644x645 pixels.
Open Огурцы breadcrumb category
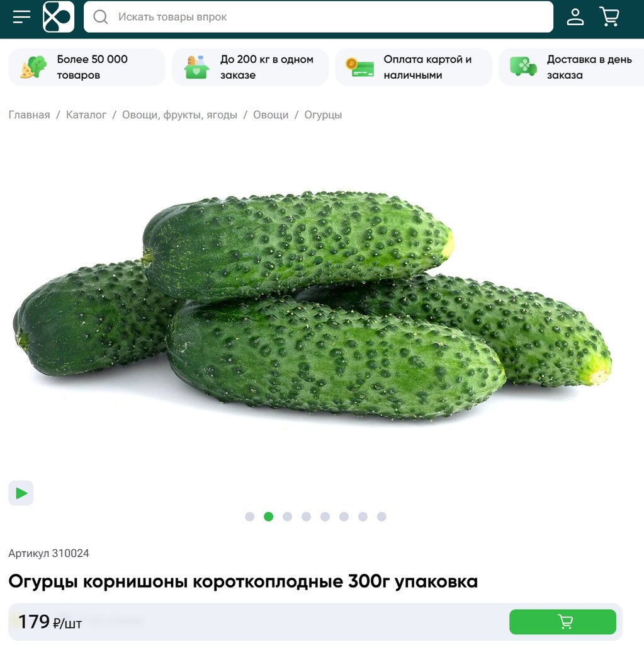point(323,115)
